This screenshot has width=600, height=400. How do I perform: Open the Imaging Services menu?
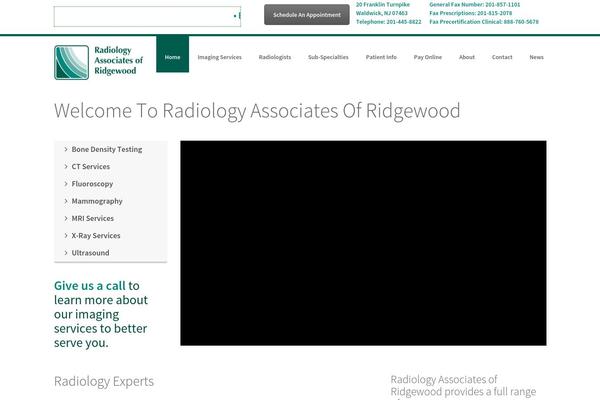[x=220, y=57]
